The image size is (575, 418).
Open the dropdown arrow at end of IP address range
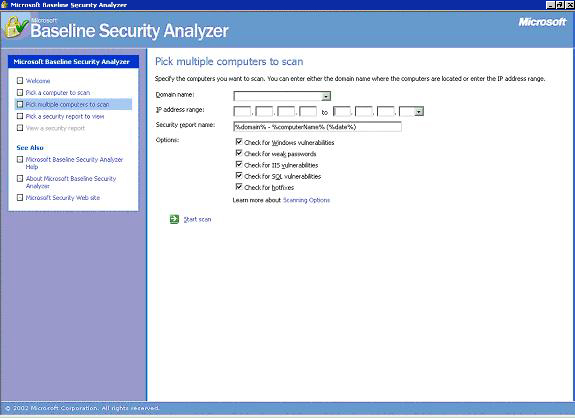[419, 111]
